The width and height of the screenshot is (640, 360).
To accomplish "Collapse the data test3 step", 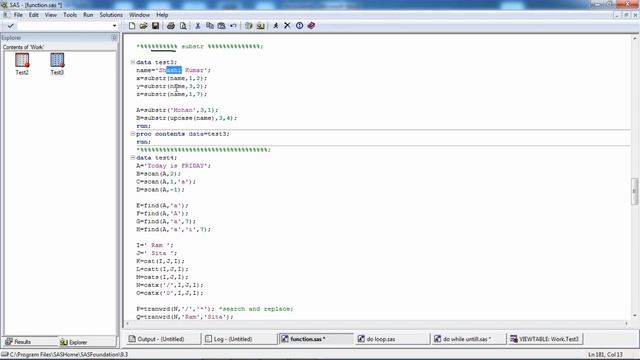I will point(132,62).
